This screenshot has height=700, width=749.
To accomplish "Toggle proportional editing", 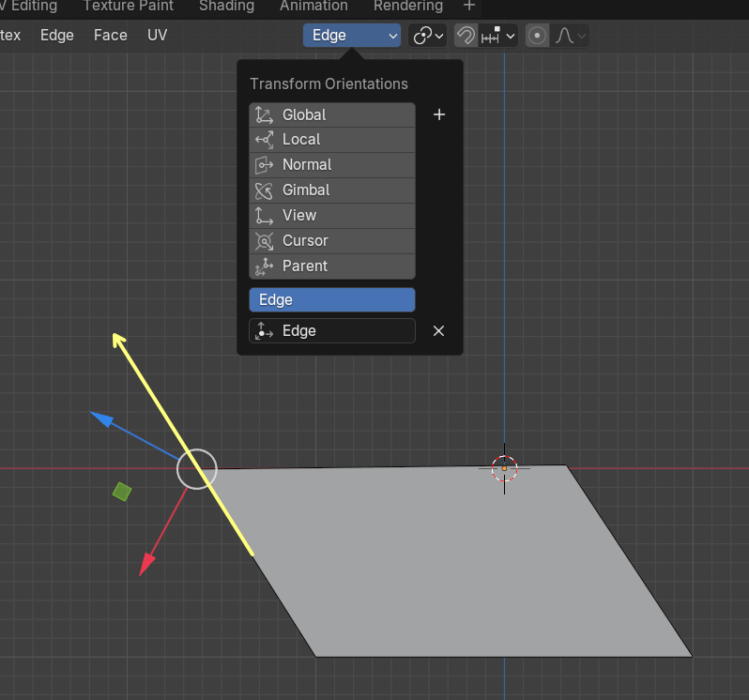I will click(x=538, y=36).
